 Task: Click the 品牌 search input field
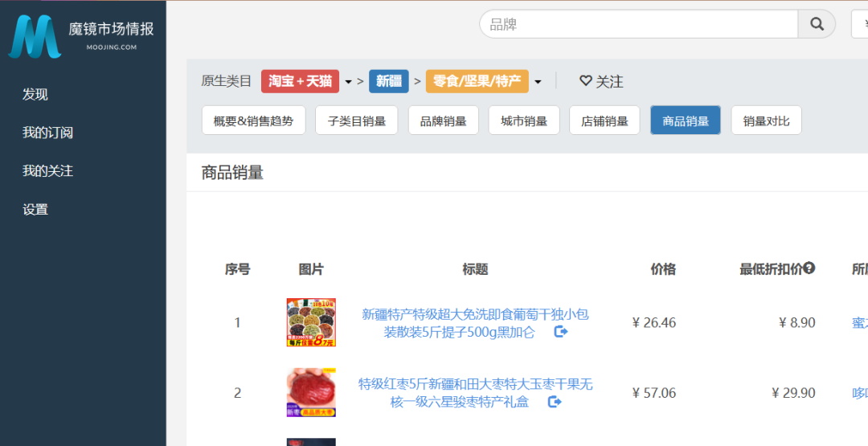638,24
